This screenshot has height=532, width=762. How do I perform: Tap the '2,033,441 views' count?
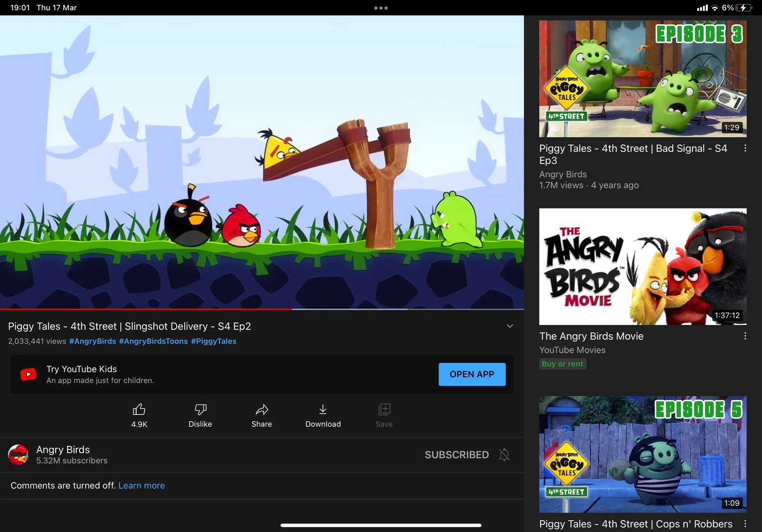pos(37,341)
